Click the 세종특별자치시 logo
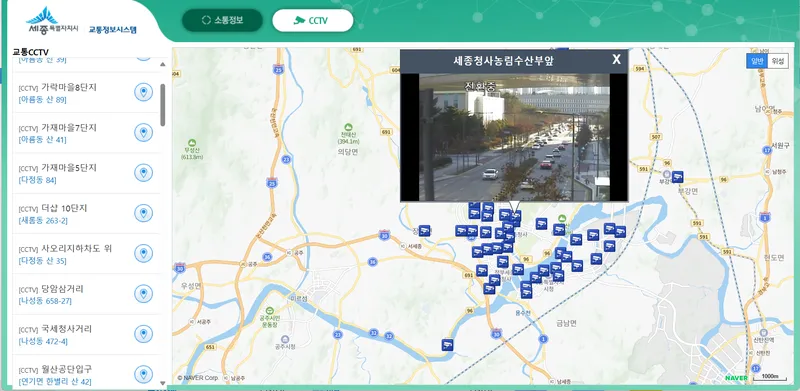 52,21
